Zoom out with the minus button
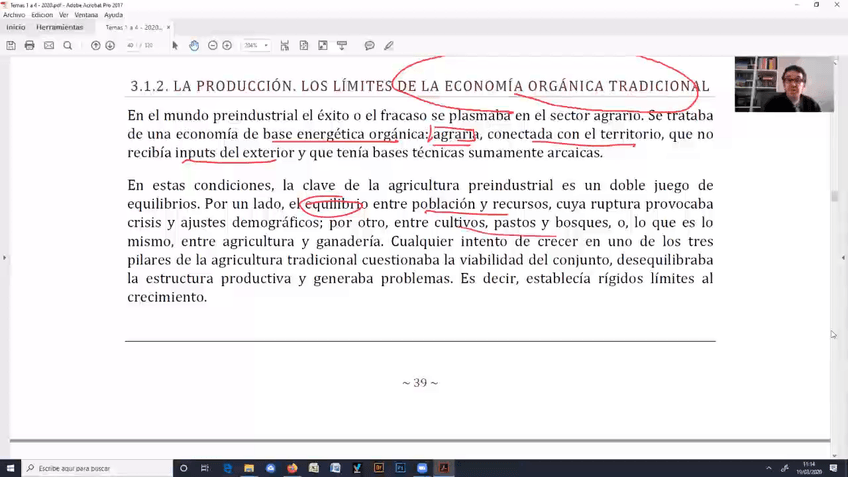 [213, 45]
